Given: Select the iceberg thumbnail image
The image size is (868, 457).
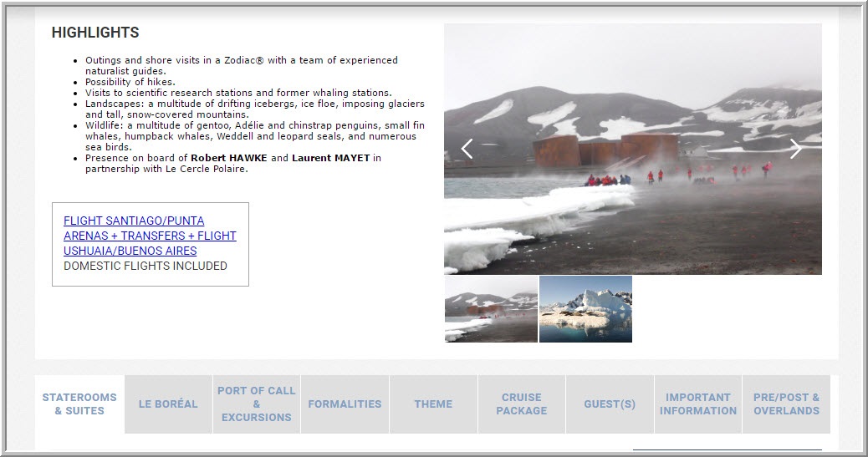Looking at the screenshot, I should point(585,309).
